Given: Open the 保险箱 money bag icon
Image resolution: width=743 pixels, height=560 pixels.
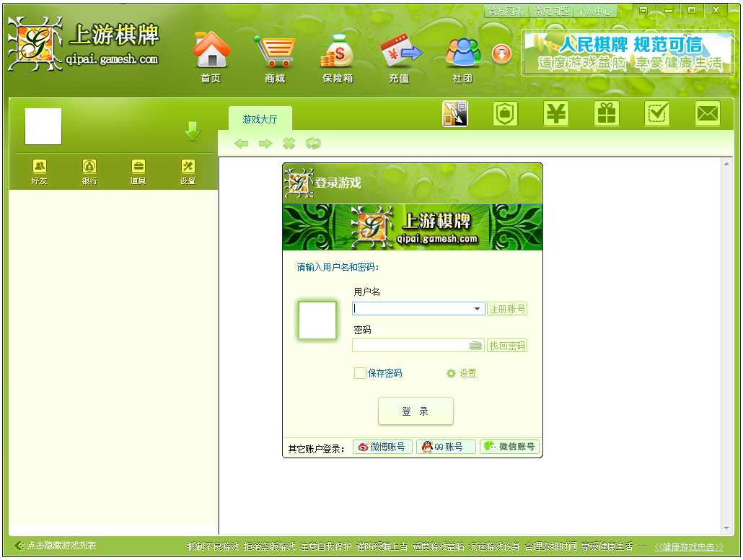Looking at the screenshot, I should pos(338,58).
